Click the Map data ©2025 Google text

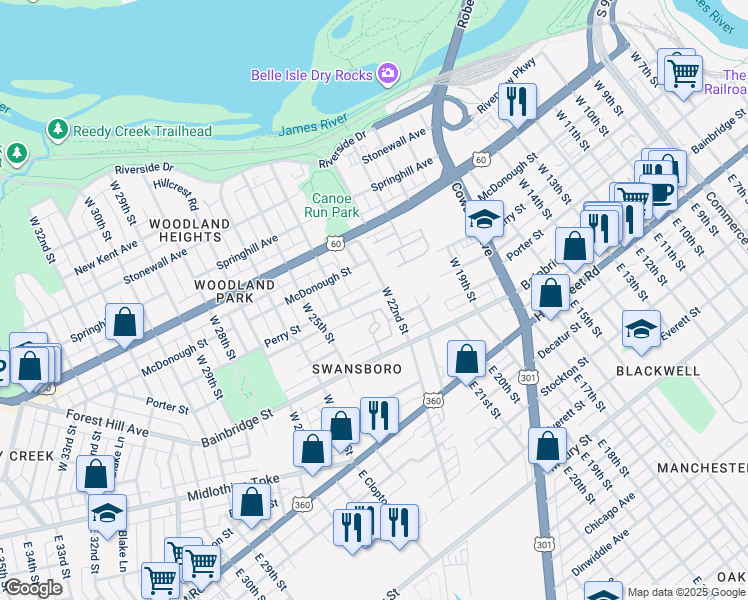click(x=686, y=592)
